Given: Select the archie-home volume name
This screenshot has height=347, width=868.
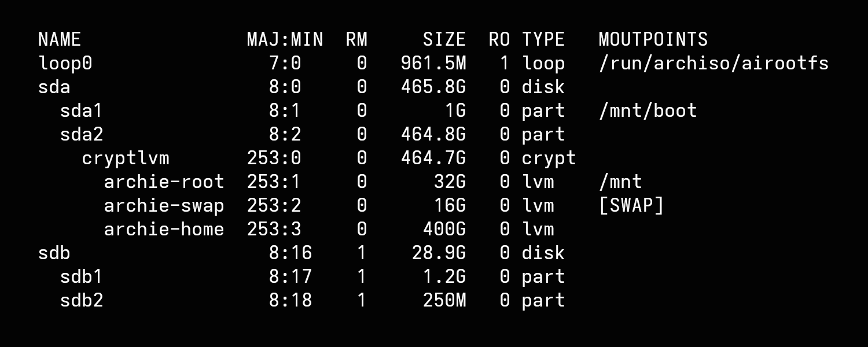Looking at the screenshot, I should 164,229.
